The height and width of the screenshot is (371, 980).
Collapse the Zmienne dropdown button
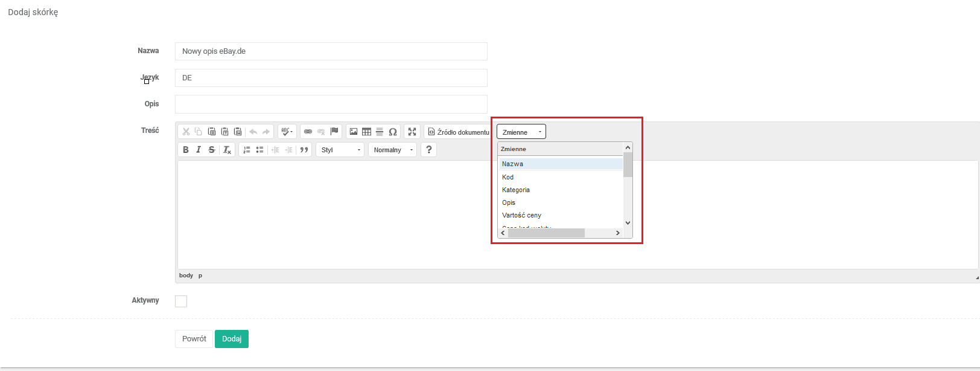(521, 132)
